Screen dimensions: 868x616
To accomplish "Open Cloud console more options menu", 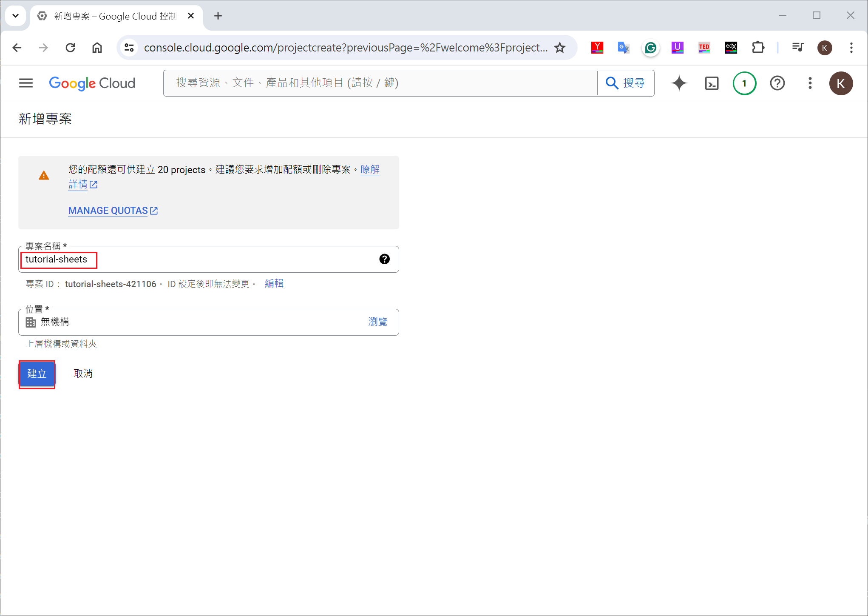I will pos(810,83).
